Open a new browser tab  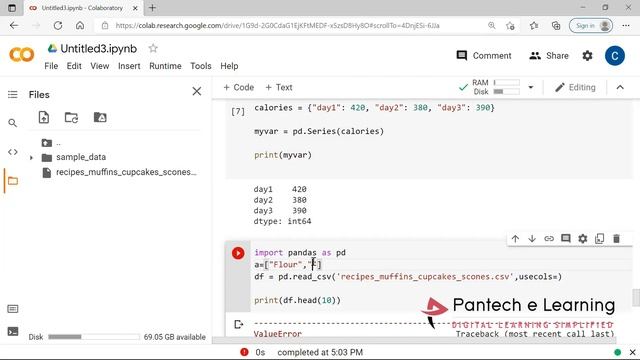point(152,8)
